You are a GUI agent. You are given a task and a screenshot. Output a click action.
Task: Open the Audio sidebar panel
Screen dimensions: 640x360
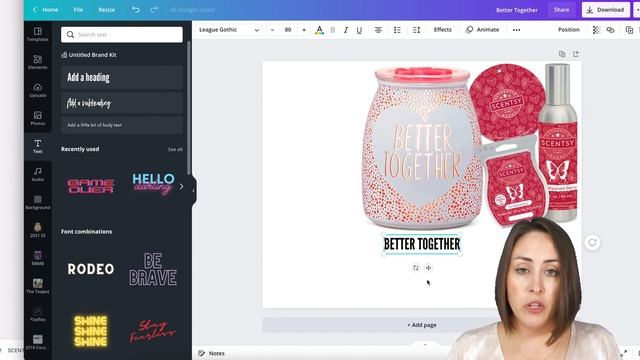coord(38,174)
